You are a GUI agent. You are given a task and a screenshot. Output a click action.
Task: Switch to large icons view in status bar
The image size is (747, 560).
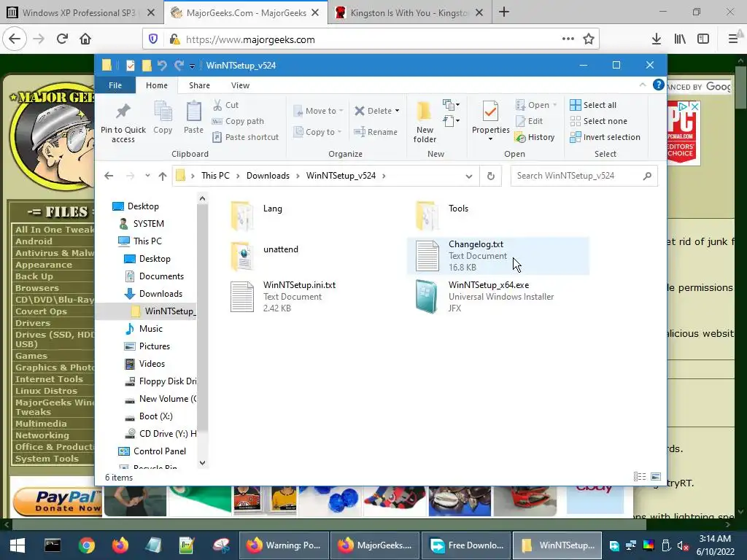tap(656, 477)
